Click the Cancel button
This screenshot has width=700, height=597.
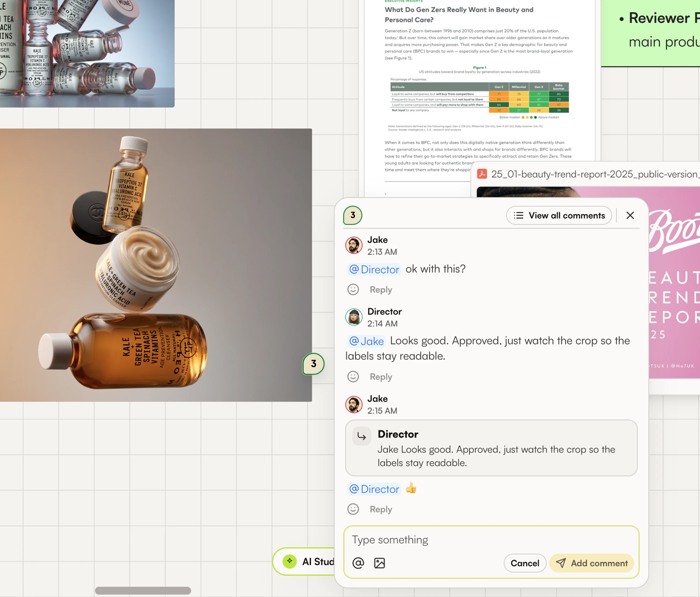[x=525, y=563]
